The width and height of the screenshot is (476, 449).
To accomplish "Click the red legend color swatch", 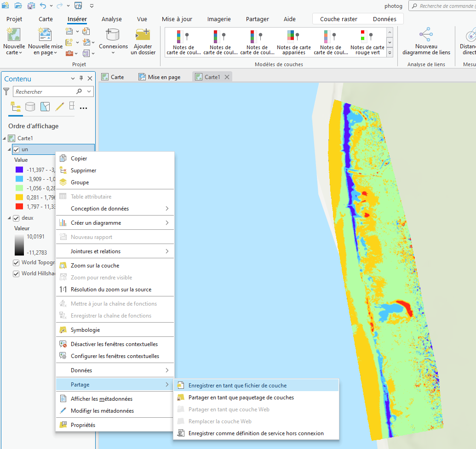I will (x=19, y=207).
